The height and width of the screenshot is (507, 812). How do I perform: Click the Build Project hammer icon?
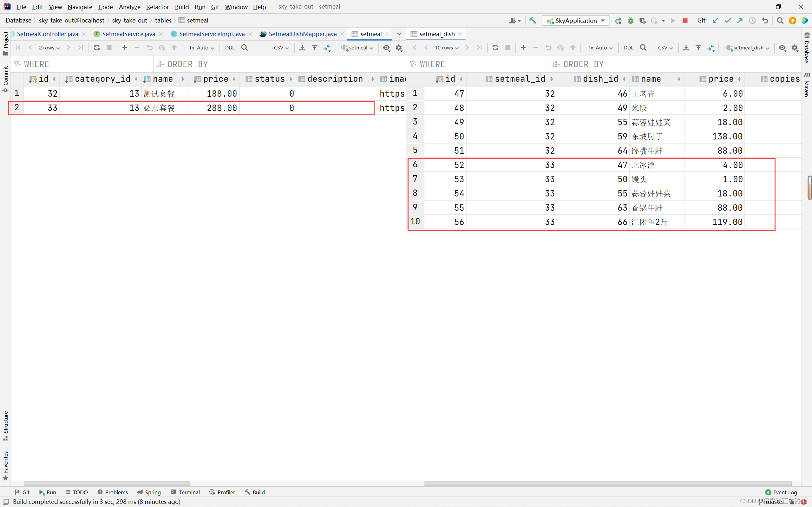pyautogui.click(x=533, y=21)
